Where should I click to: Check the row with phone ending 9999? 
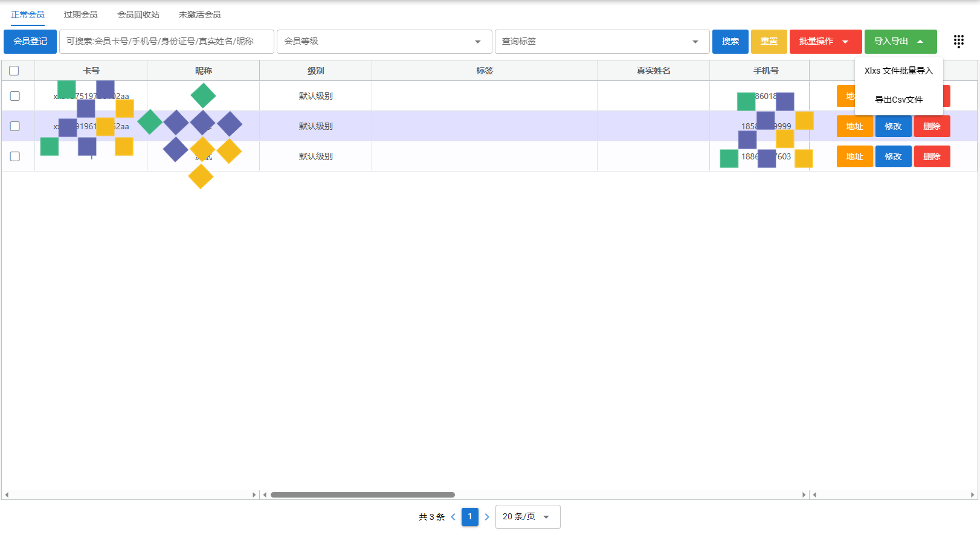point(15,126)
